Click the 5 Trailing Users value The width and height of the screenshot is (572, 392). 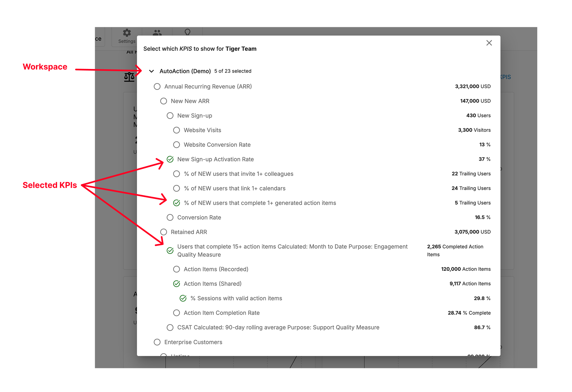pos(473,203)
